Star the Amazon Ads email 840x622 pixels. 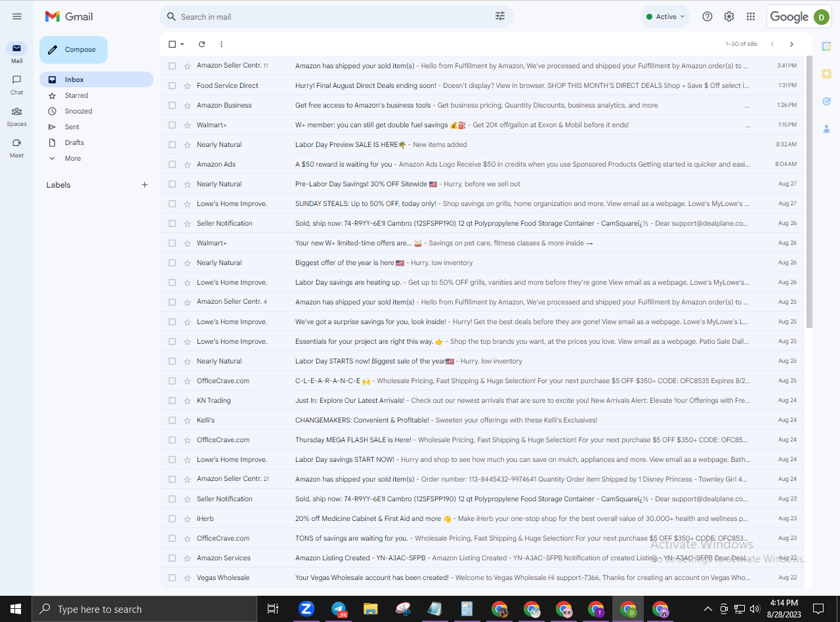(x=187, y=164)
